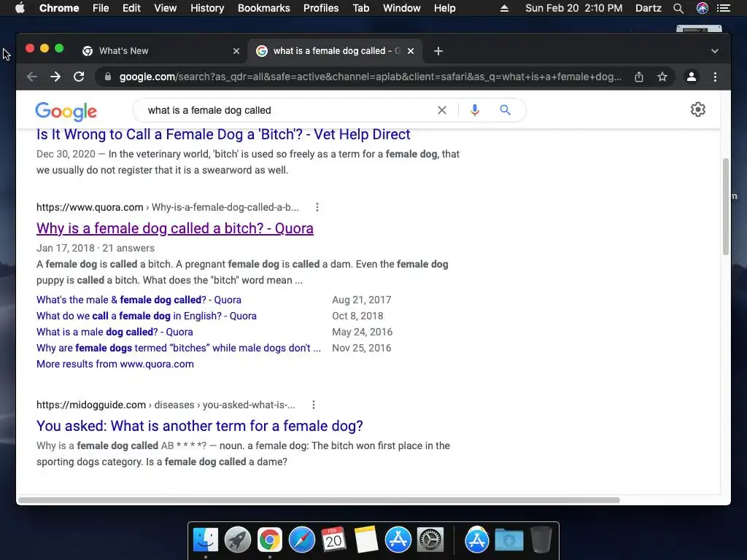Open Google quick settings gear
Screen dimensions: 747x560
tap(698, 109)
